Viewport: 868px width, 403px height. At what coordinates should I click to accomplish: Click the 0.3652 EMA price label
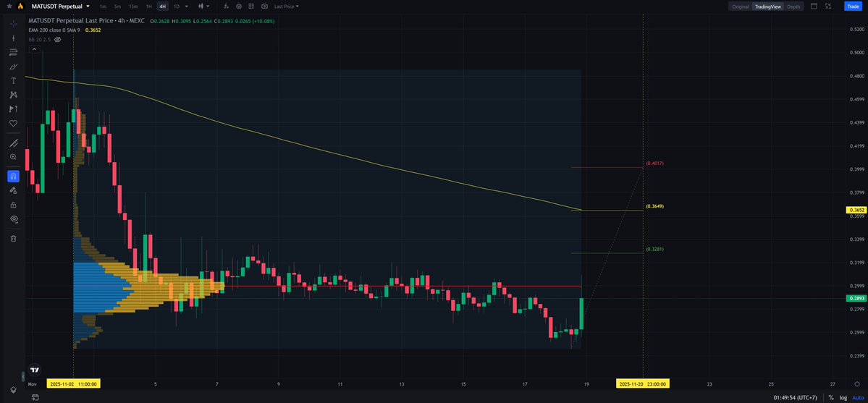pos(856,211)
